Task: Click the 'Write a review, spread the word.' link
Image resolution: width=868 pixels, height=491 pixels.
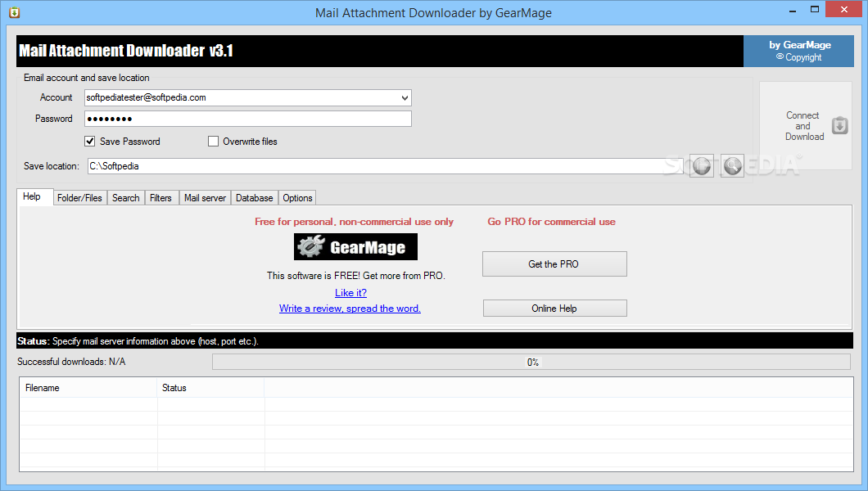Action: 350,309
